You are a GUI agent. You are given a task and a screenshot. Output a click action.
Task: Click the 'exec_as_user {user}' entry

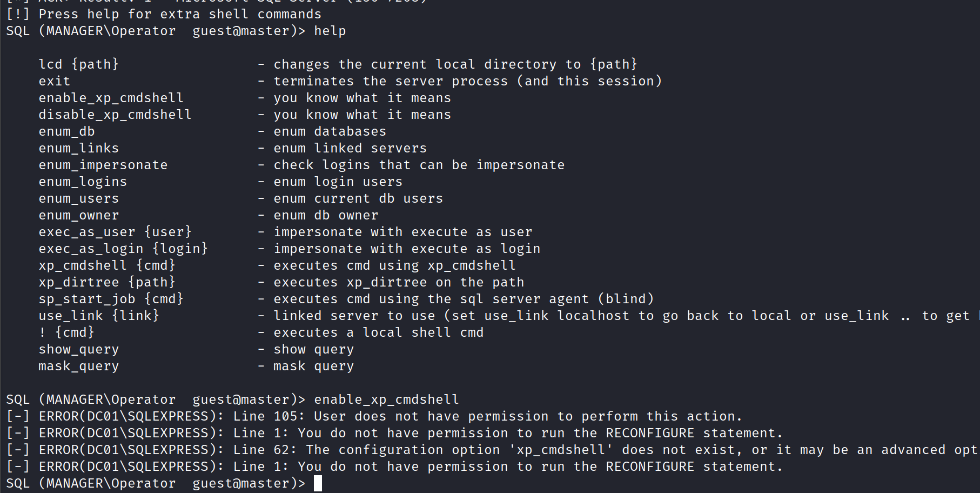tap(115, 232)
